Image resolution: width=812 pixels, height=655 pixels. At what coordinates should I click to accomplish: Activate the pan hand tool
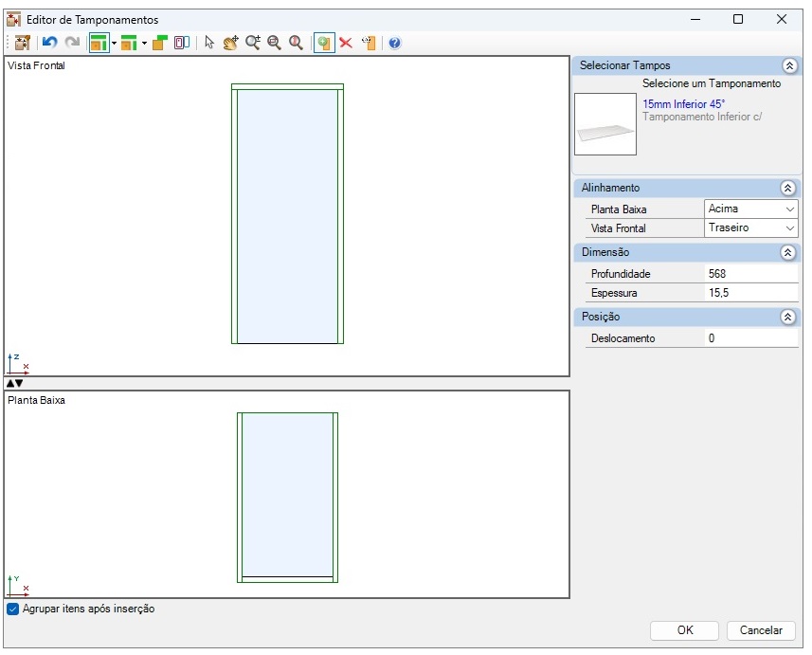230,43
